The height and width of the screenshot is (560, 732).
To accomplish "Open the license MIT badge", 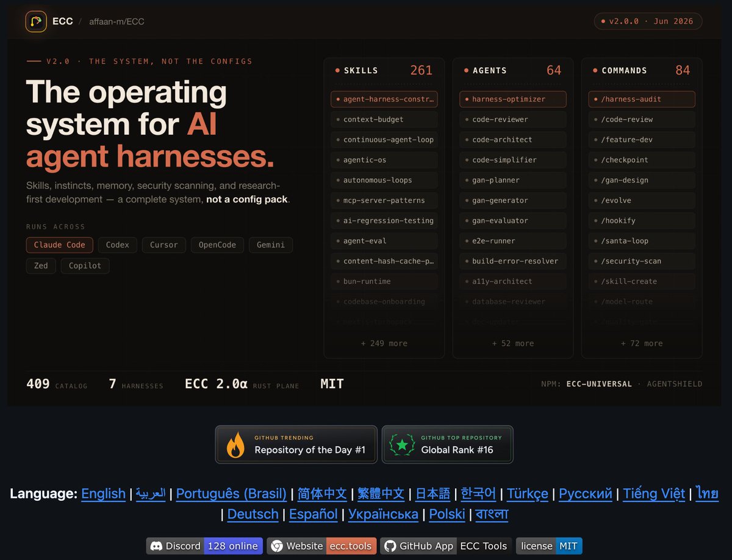I will (549, 546).
